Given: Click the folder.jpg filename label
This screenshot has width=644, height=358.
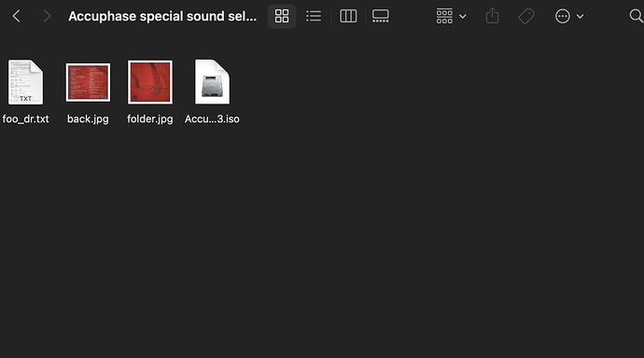Looking at the screenshot, I should (150, 119).
